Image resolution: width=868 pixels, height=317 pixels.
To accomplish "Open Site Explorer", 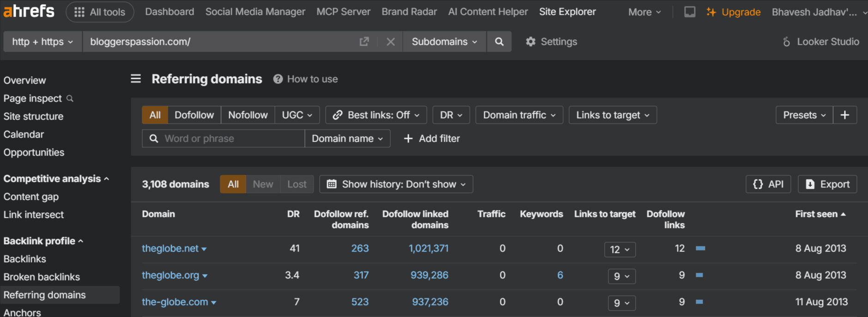I will pos(567,12).
